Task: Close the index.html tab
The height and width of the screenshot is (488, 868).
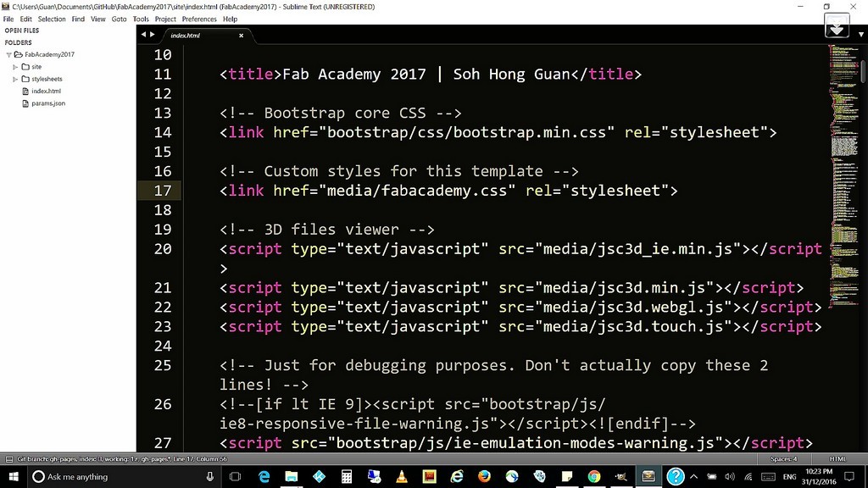Action: pyautogui.click(x=241, y=36)
